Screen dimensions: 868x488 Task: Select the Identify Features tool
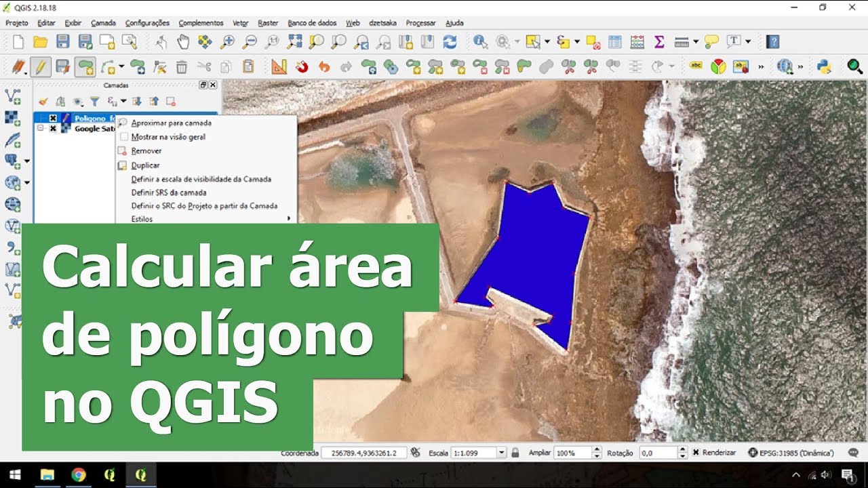[x=481, y=42]
